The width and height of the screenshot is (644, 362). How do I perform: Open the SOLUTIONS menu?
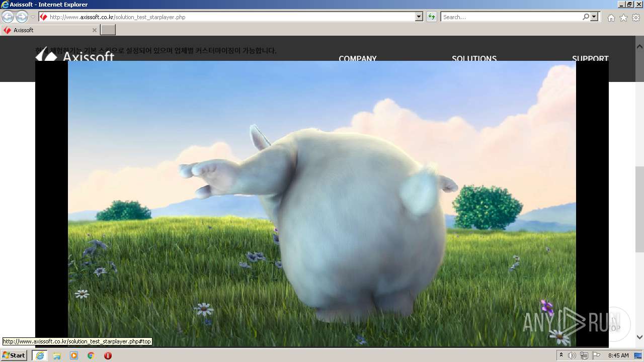(x=474, y=58)
